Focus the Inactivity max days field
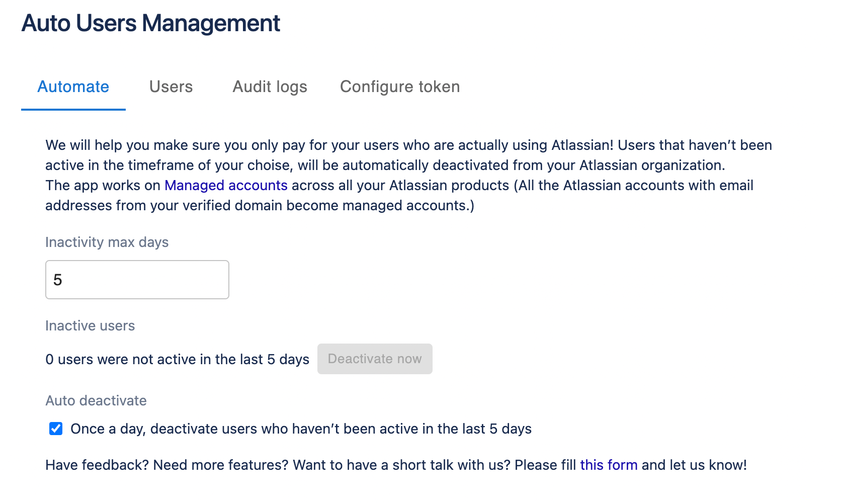841x504 pixels. click(137, 280)
